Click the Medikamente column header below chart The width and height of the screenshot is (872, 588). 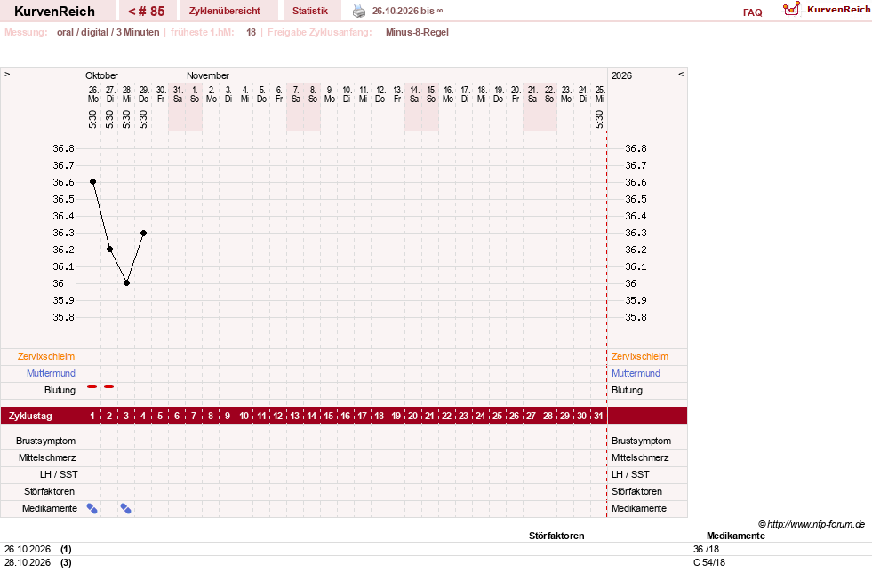736,536
